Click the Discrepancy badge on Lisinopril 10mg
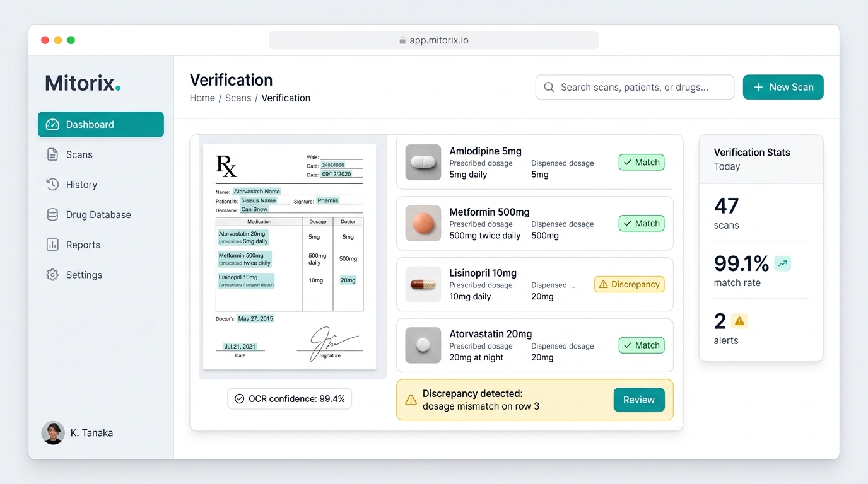 coord(629,285)
